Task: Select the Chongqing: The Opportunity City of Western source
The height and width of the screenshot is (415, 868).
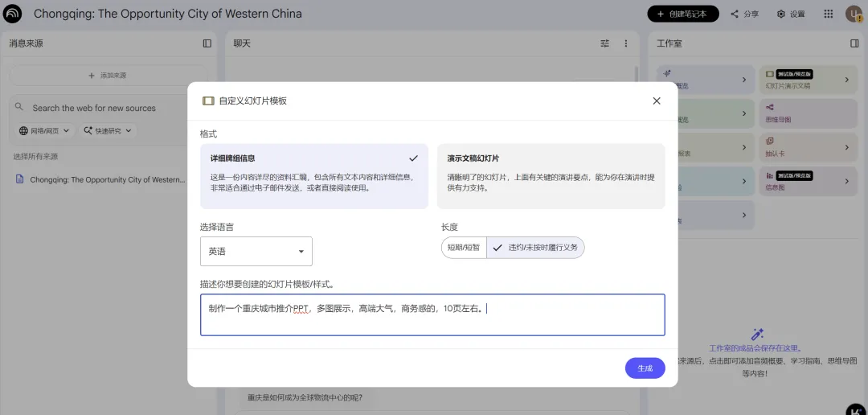Action: tap(108, 179)
